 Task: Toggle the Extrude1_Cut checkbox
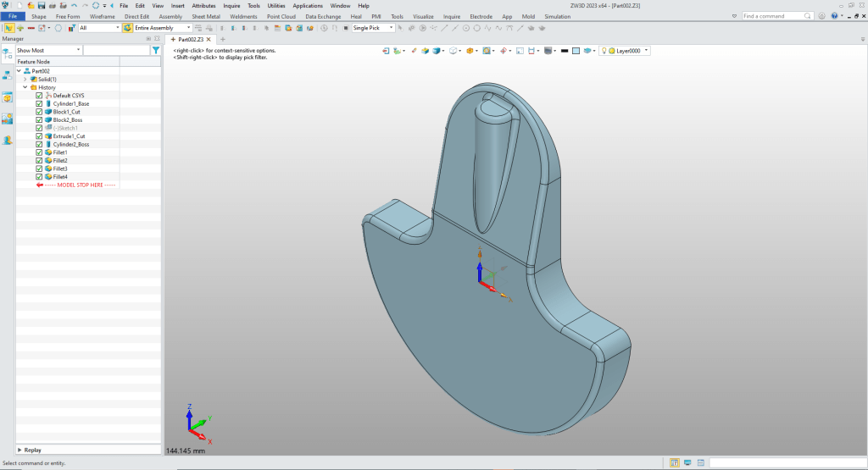pos(39,136)
